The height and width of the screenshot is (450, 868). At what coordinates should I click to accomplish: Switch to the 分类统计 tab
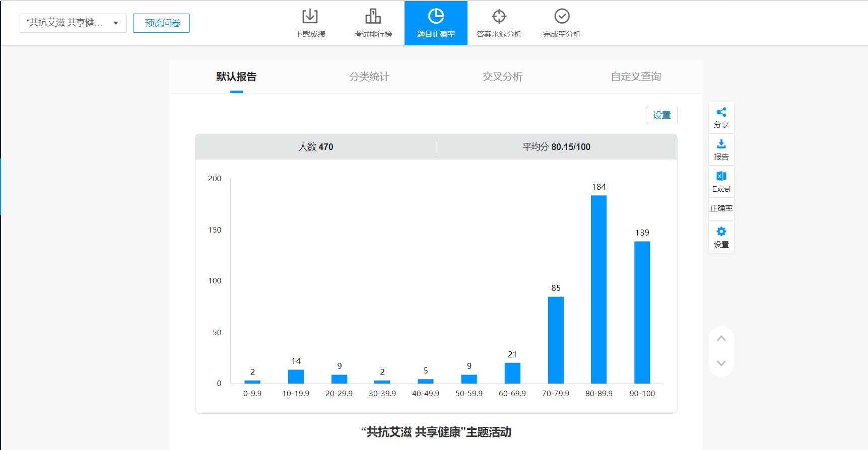pos(369,77)
